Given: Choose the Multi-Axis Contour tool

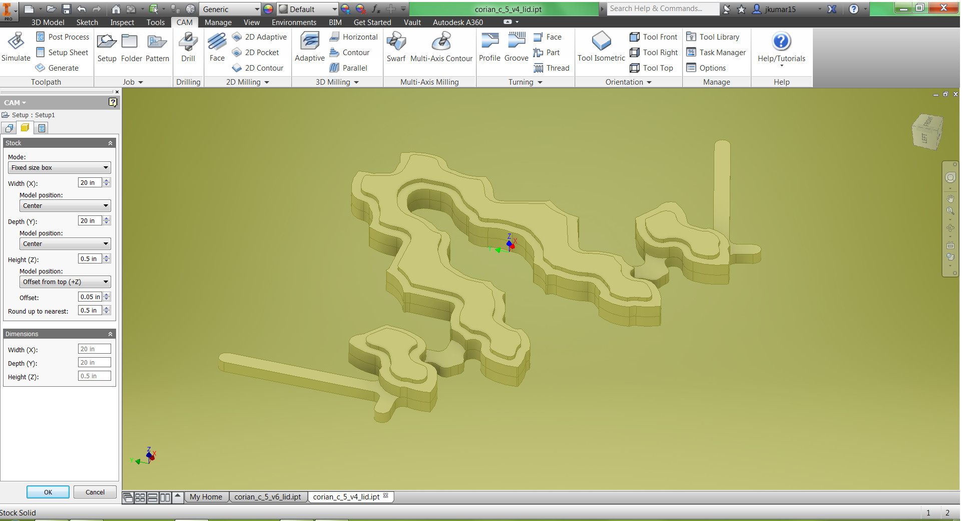Looking at the screenshot, I should 441,48.
